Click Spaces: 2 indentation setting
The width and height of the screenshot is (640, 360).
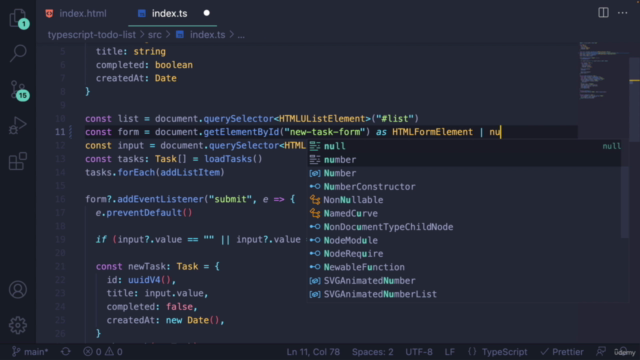(x=373, y=352)
